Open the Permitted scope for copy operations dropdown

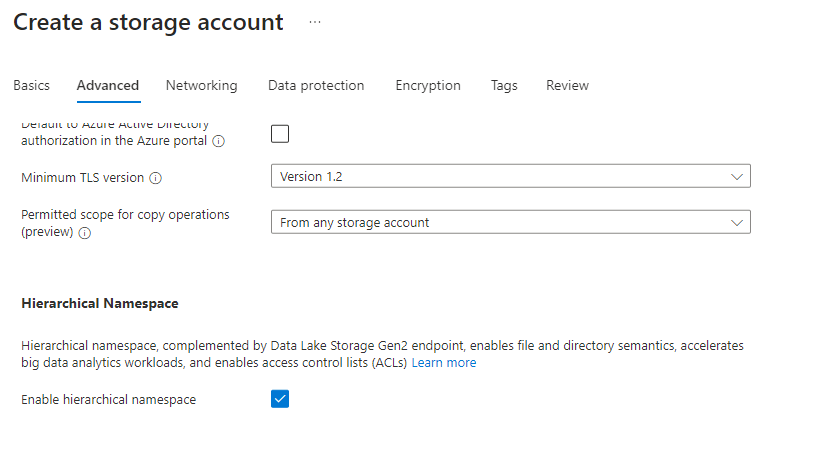point(510,222)
